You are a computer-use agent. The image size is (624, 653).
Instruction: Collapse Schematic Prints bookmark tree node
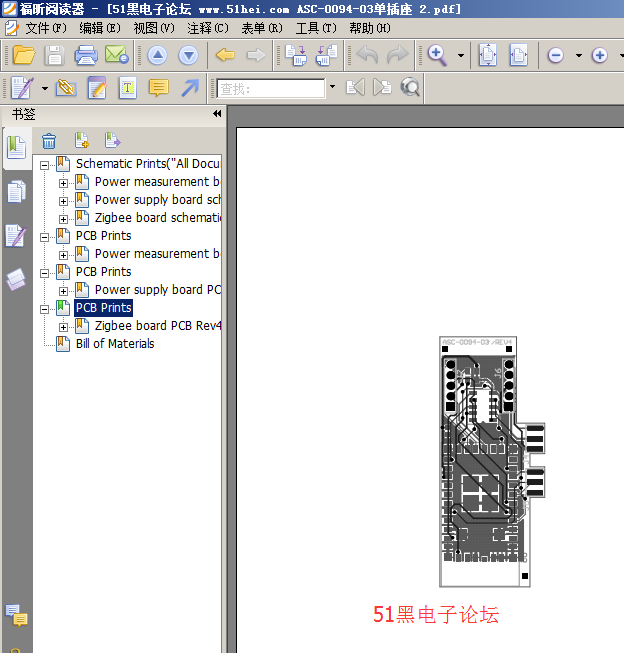[44, 165]
